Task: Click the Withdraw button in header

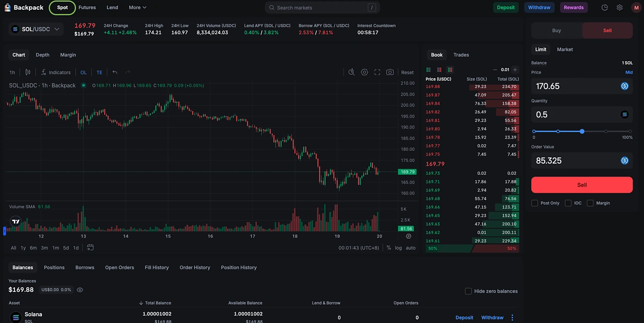Action: [539, 8]
